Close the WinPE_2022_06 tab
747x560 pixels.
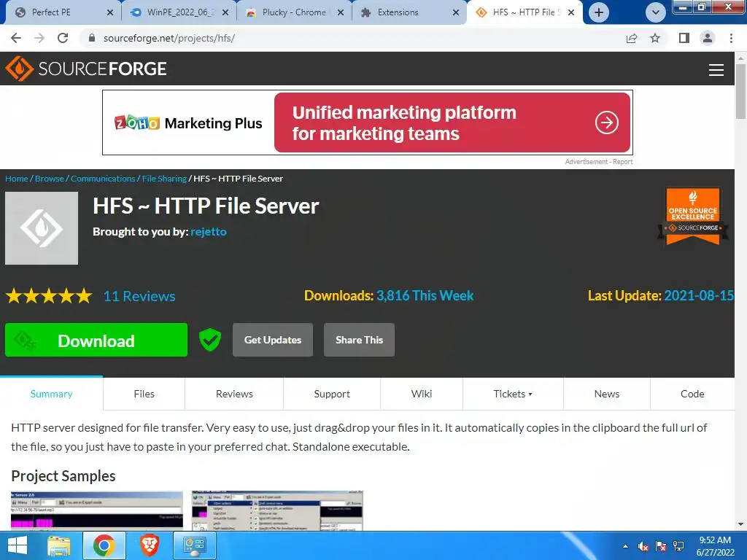[226, 13]
